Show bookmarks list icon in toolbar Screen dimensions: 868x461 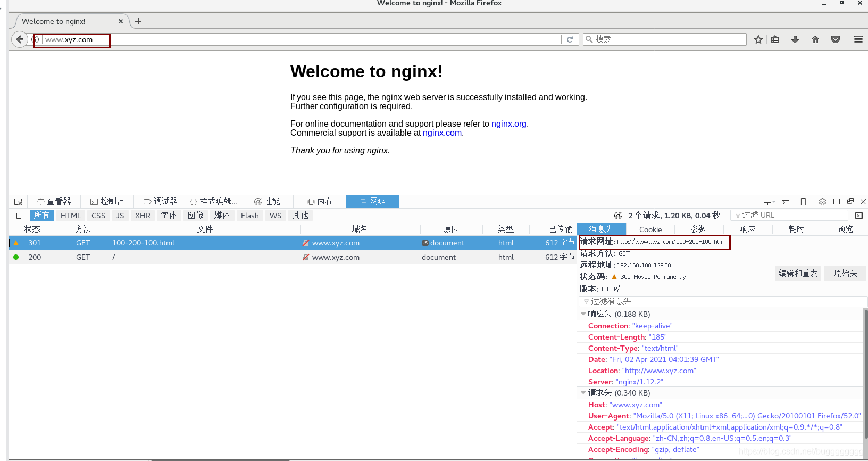click(775, 39)
